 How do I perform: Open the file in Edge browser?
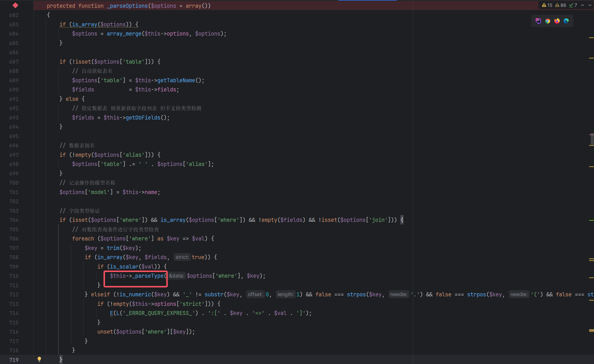click(566, 21)
